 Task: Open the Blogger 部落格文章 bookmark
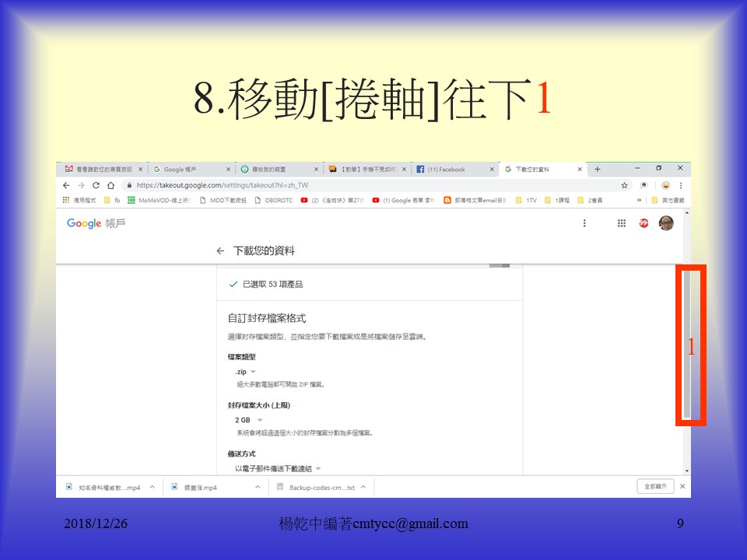pyautogui.click(x=475, y=201)
